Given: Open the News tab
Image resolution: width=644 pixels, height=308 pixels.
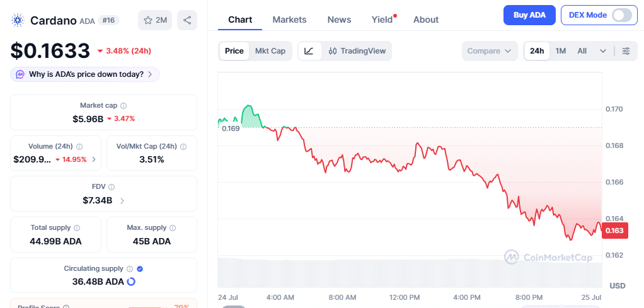Looking at the screenshot, I should click(x=339, y=20).
